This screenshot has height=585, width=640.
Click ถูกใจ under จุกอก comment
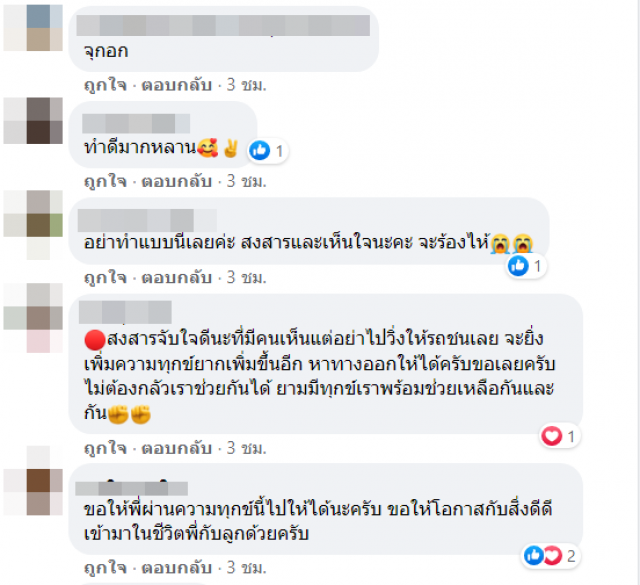tap(105, 85)
